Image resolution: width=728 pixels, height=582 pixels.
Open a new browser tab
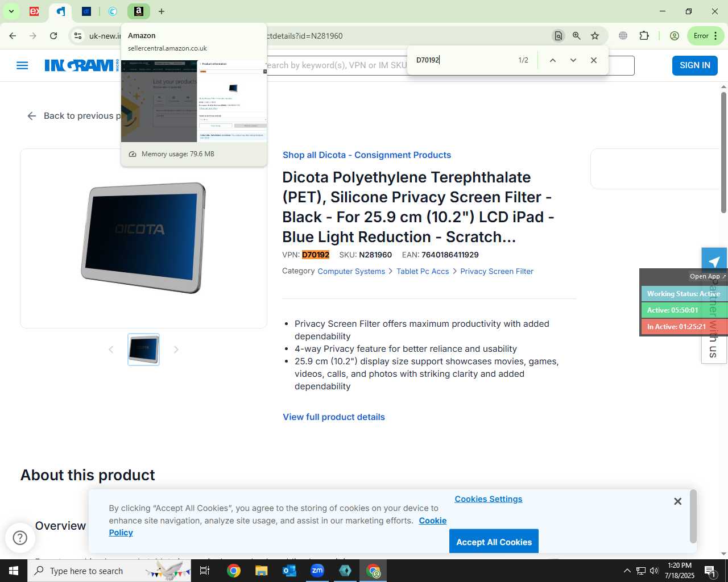click(x=162, y=11)
